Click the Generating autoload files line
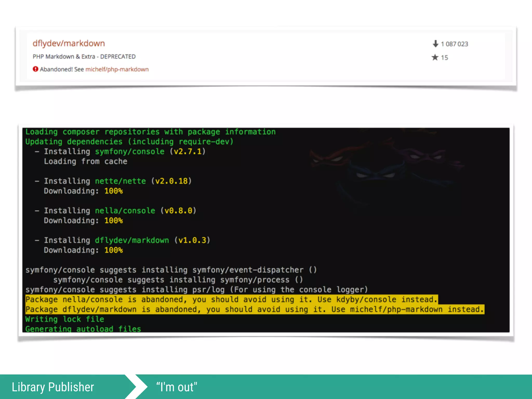The height and width of the screenshot is (399, 532). tap(83, 329)
